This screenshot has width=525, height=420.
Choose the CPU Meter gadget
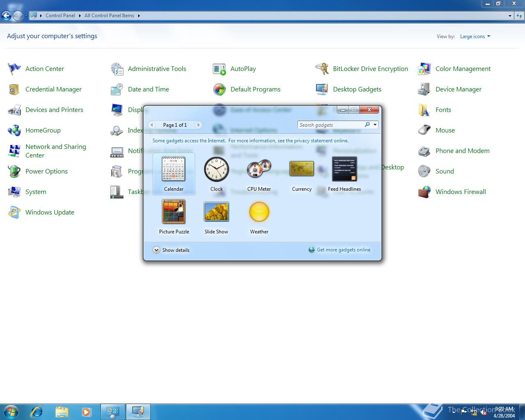pos(259,169)
